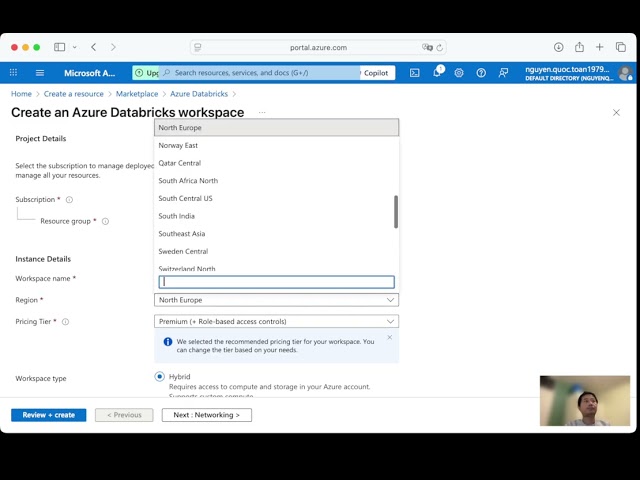This screenshot has width=640, height=480.
Task: Choose Sweden Central in the list
Action: pos(276,251)
